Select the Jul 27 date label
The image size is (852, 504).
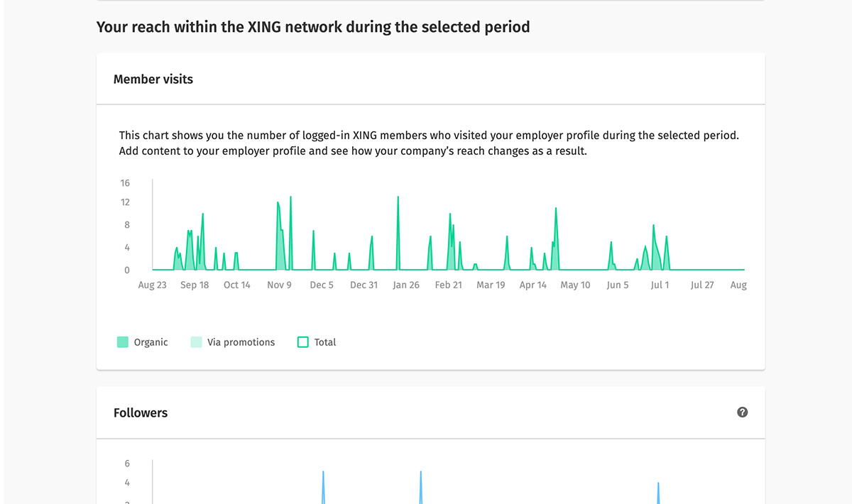(702, 285)
